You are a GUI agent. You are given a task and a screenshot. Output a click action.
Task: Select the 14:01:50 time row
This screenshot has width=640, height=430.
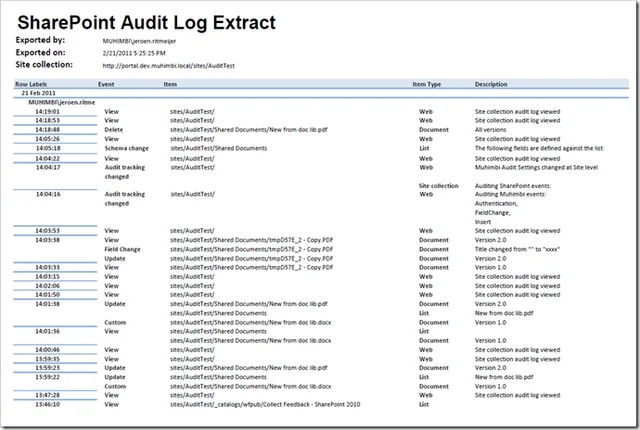pos(47,295)
